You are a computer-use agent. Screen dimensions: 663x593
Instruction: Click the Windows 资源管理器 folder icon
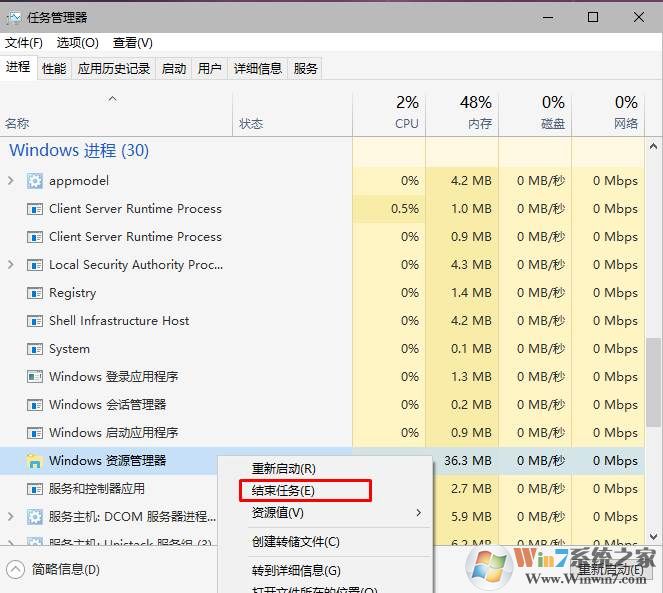tap(34, 461)
